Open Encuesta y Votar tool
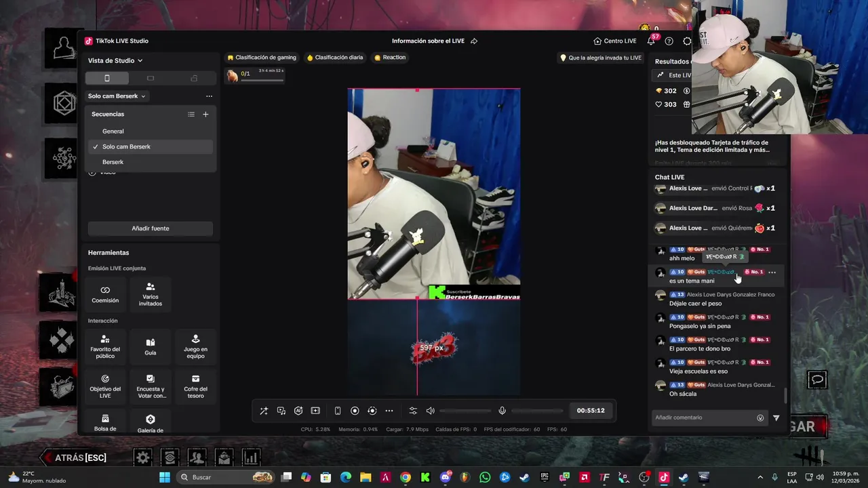 click(x=151, y=386)
